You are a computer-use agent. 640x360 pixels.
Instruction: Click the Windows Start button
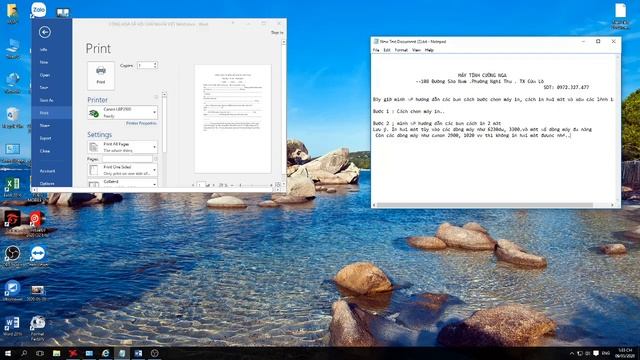coord(8,353)
